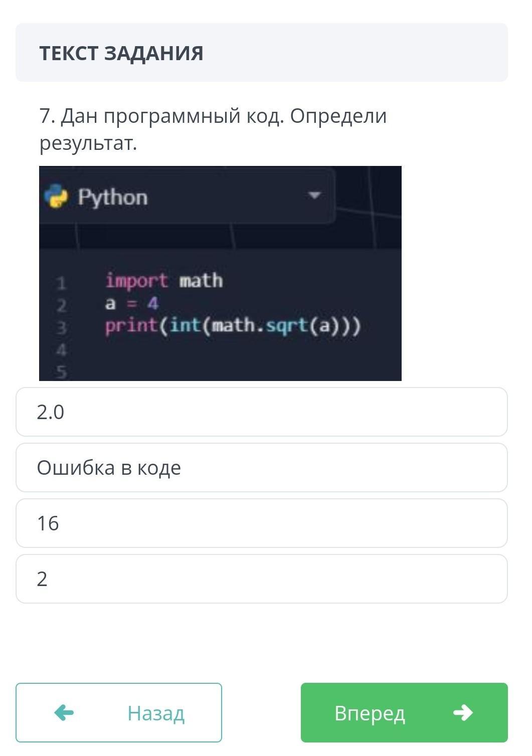Pick the last answer option "2"
The height and width of the screenshot is (756, 532).
[x=261, y=579]
